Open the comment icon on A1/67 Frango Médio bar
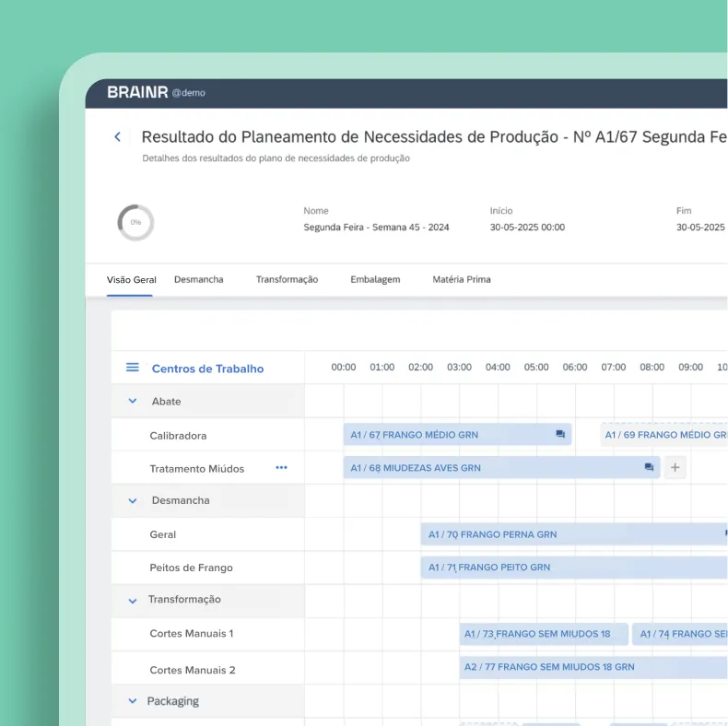728x726 pixels. pyautogui.click(x=560, y=435)
